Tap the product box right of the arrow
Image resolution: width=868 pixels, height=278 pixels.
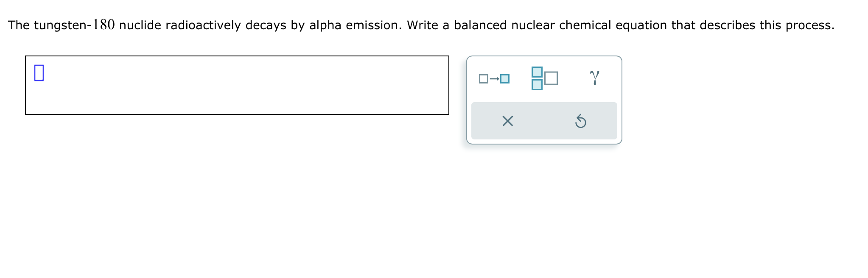point(505,78)
